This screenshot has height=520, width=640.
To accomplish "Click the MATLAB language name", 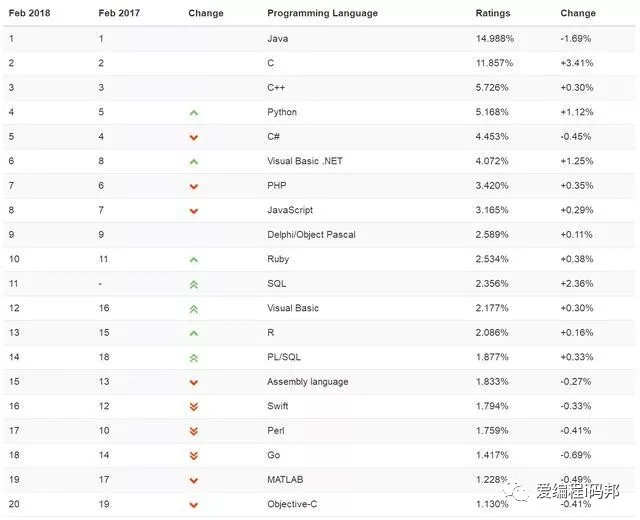I will click(285, 480).
